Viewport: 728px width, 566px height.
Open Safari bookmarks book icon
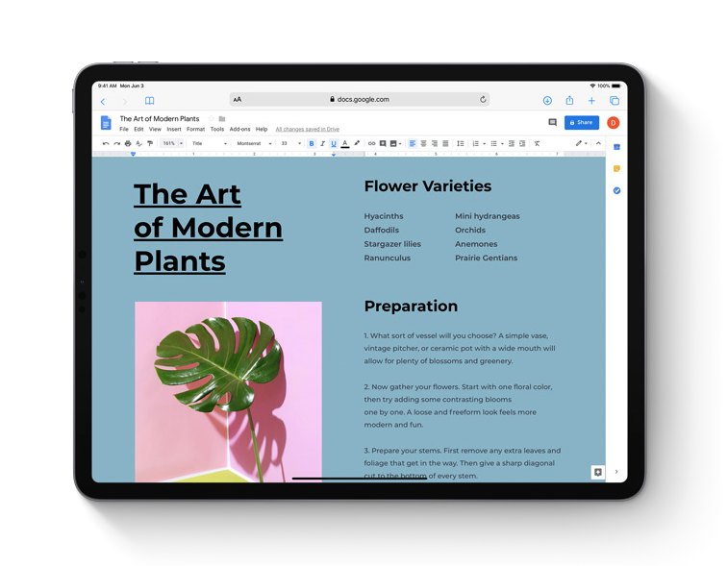pyautogui.click(x=149, y=101)
